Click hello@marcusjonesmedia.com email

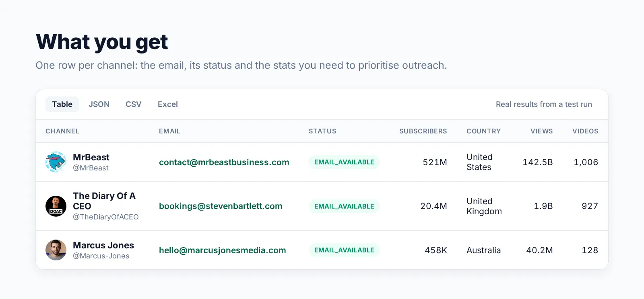223,250
